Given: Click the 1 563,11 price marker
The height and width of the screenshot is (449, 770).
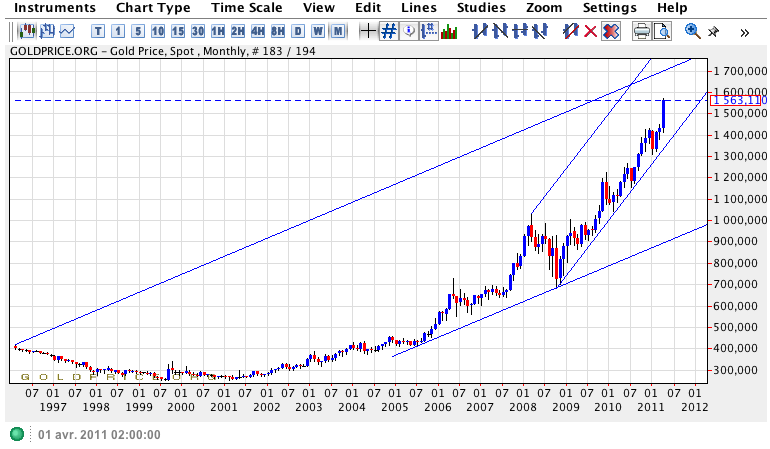Looking at the screenshot, I should pos(738,100).
